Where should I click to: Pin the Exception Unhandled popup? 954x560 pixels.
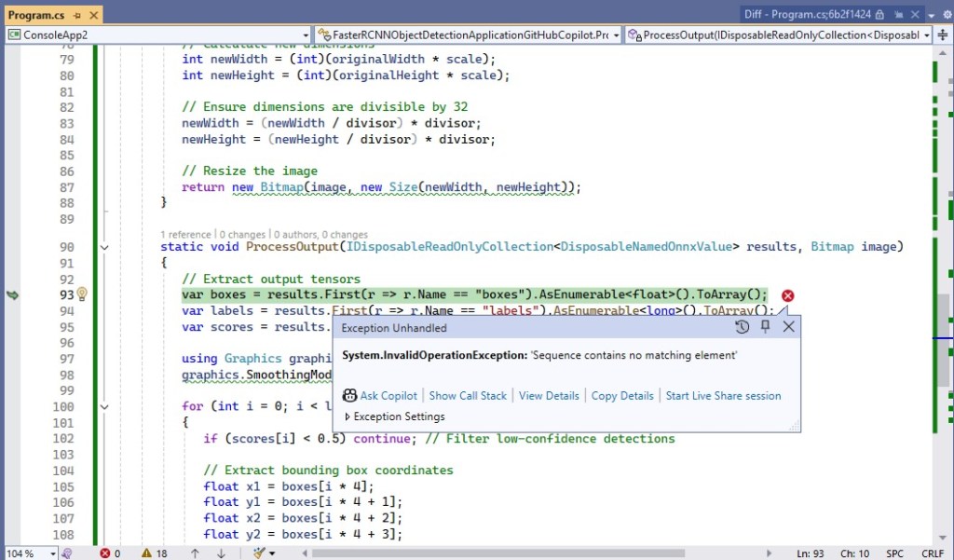[x=766, y=327]
